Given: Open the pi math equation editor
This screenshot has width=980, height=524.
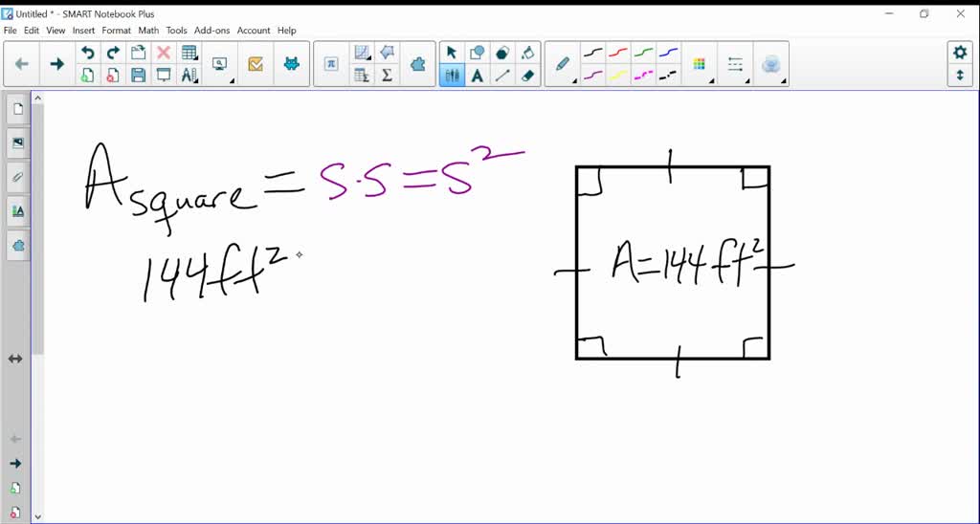Looking at the screenshot, I should point(331,64).
